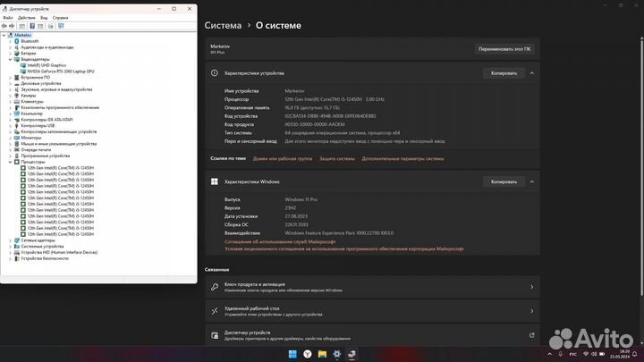Select the Мониторы category icon

tap(17, 138)
